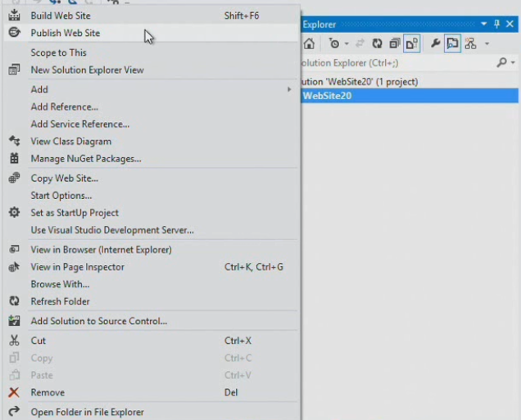This screenshot has height=420, width=521.
Task: Toggle the Show All Files button
Action: 412,43
